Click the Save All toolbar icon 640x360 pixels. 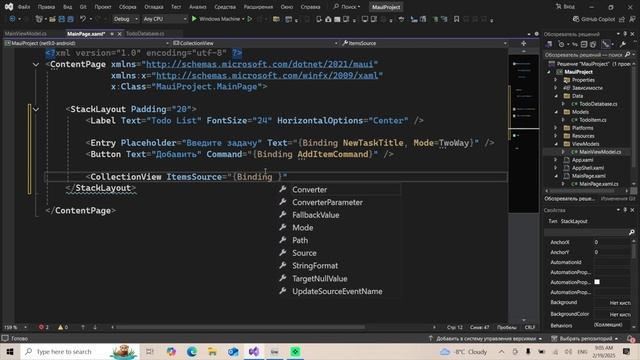70,19
